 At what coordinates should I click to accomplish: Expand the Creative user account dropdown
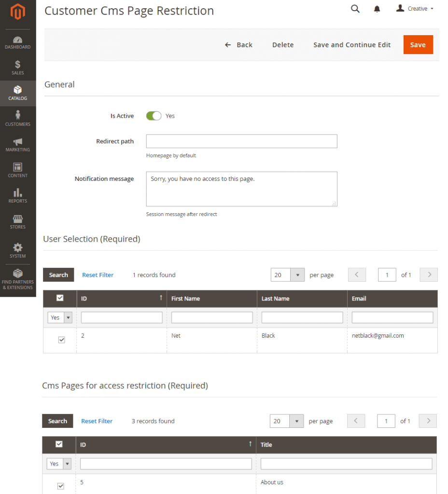(415, 9)
